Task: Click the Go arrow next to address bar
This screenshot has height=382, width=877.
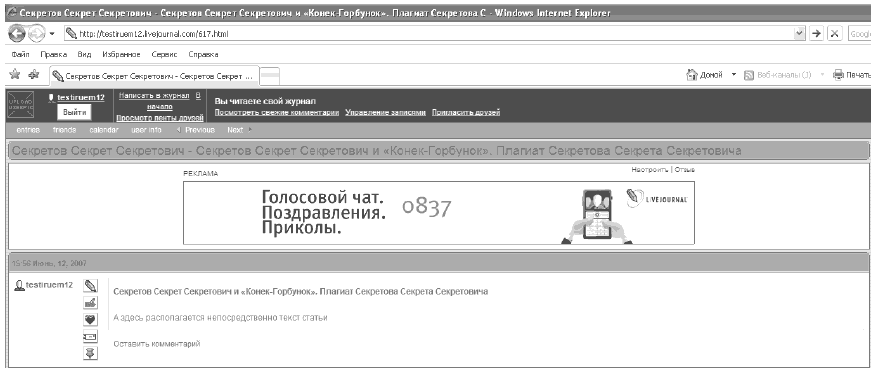Action: coord(817,34)
